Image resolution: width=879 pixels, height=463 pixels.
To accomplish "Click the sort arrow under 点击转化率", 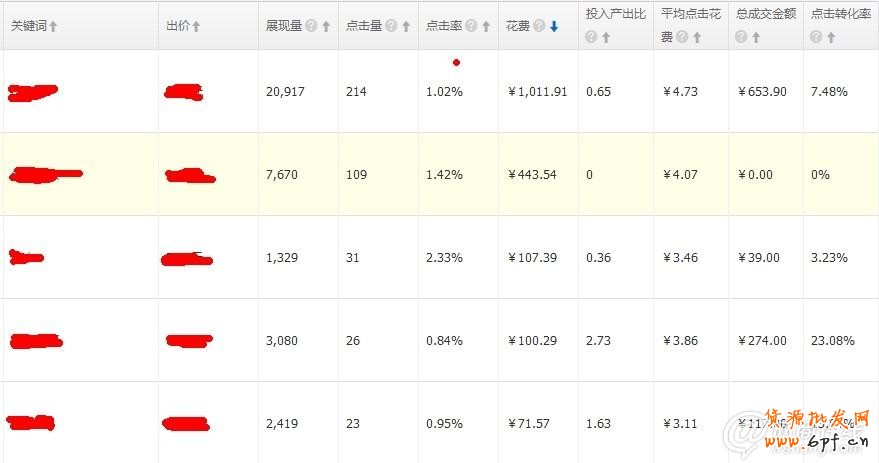I will [831, 37].
